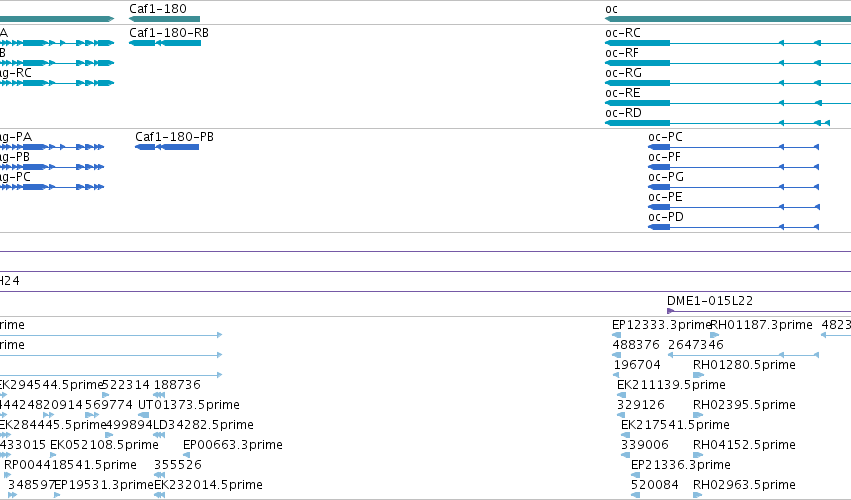The width and height of the screenshot is (851, 500).
Task: Open feature 196704
Action: tap(637, 365)
